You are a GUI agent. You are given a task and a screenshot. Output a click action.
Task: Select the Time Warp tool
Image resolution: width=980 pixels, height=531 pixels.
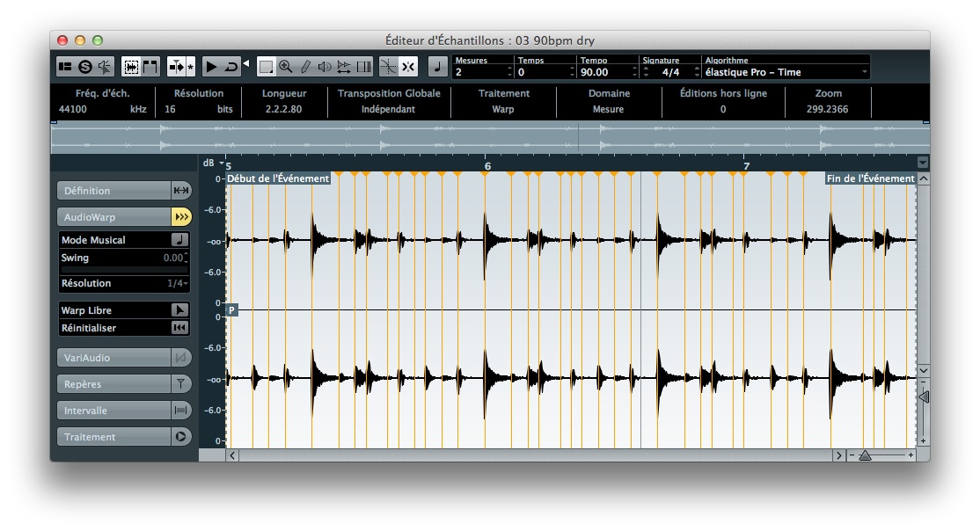point(344,66)
